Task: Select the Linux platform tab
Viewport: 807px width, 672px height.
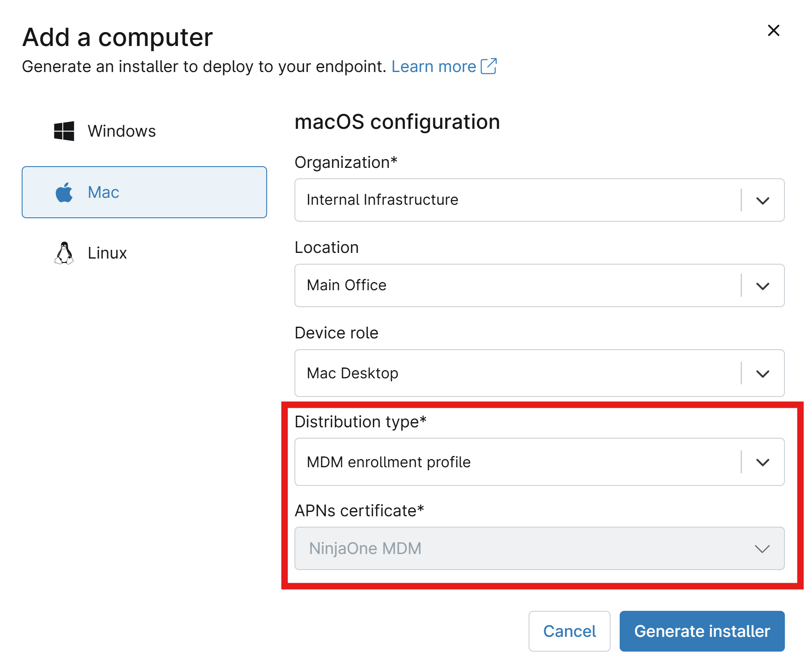Action: tap(144, 253)
